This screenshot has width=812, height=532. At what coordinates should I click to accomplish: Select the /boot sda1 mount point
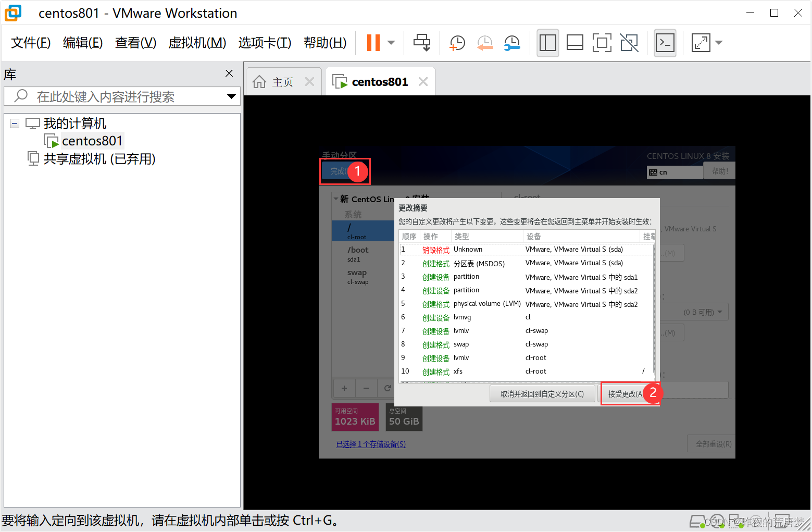363,254
